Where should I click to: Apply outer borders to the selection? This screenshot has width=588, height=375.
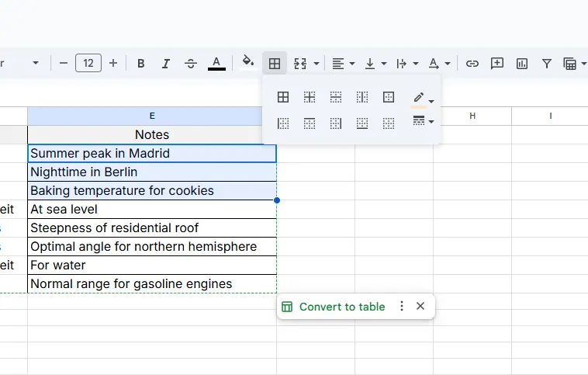(x=389, y=97)
